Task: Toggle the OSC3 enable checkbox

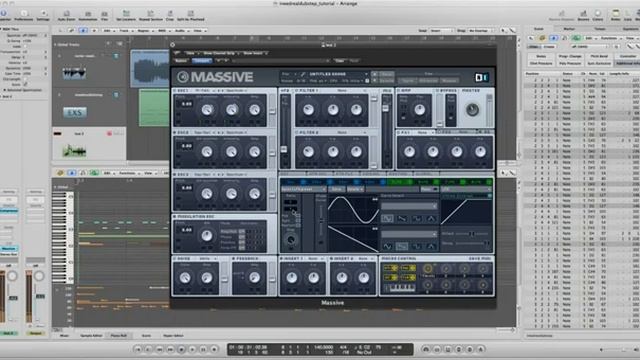Action: tap(175, 175)
